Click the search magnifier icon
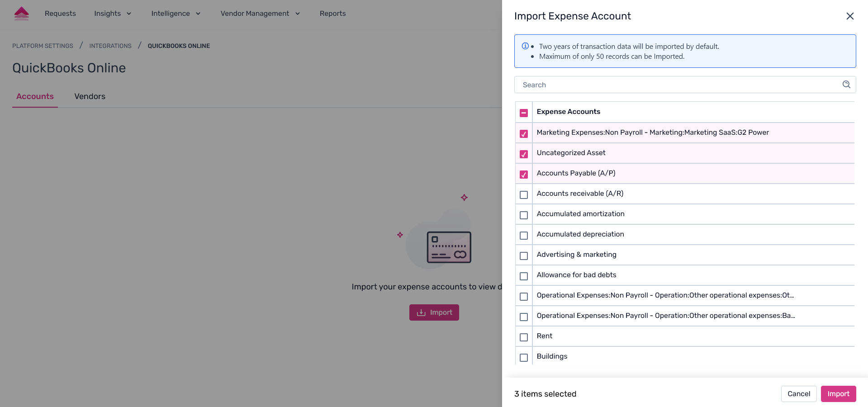The image size is (868, 407). tap(846, 85)
